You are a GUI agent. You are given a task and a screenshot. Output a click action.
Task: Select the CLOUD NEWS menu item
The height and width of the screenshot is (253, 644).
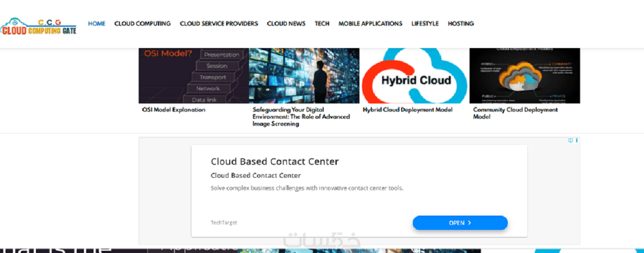[x=286, y=23]
